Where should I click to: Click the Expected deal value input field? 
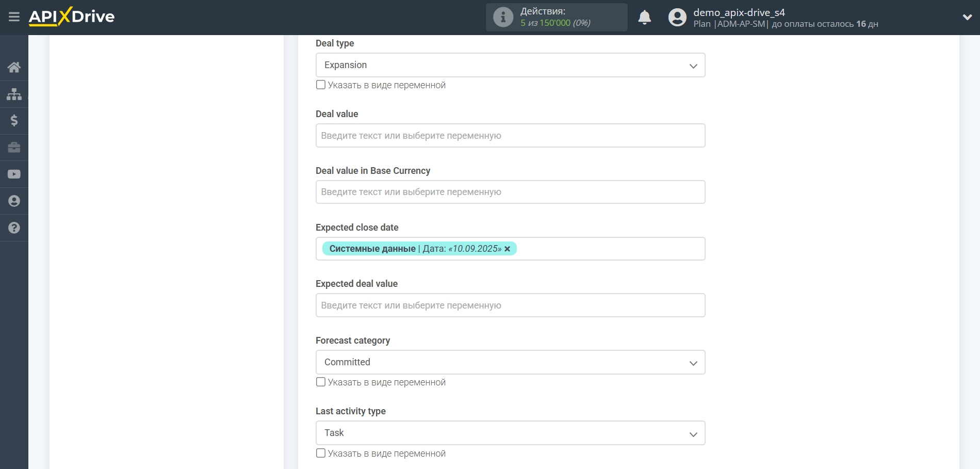tap(510, 305)
